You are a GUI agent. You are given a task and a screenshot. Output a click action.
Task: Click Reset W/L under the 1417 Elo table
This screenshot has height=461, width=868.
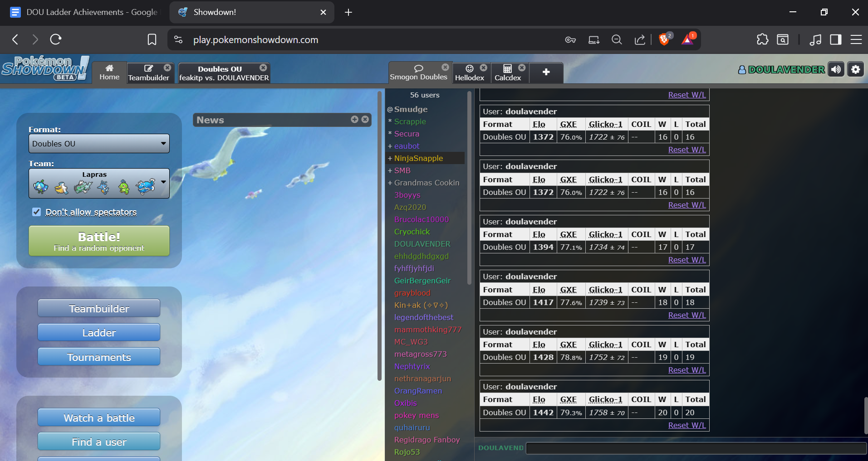click(x=687, y=315)
